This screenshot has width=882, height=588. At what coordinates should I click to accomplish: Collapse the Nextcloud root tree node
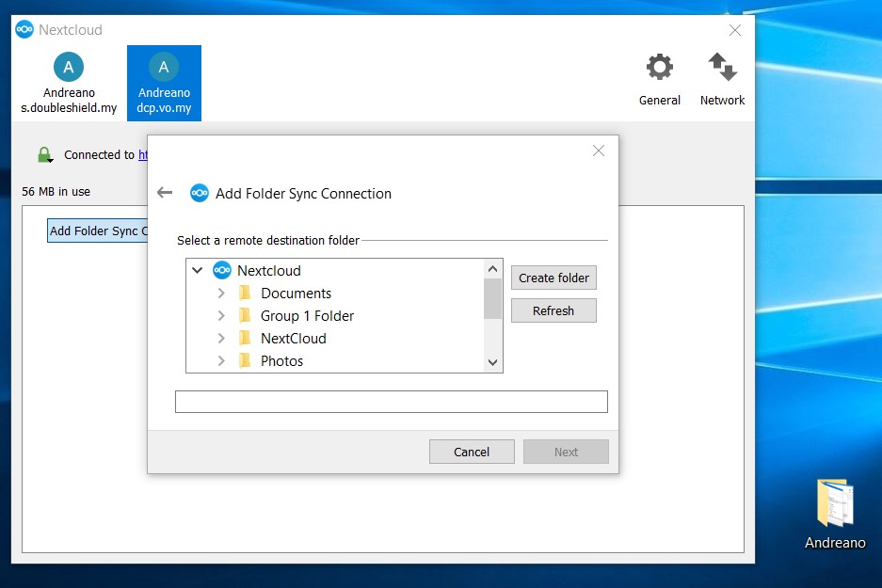coord(197,271)
